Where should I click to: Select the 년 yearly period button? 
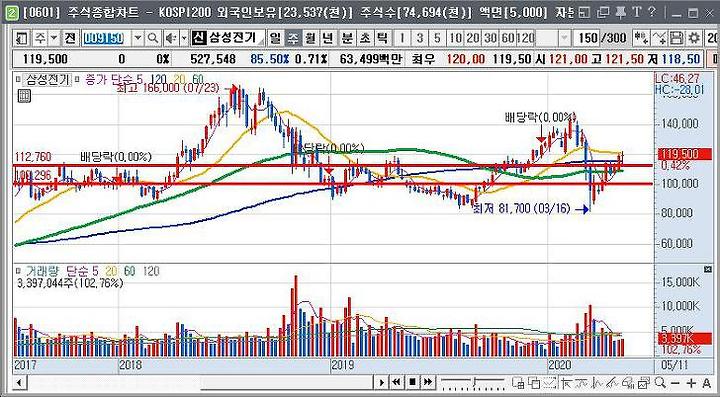pyautogui.click(x=328, y=38)
